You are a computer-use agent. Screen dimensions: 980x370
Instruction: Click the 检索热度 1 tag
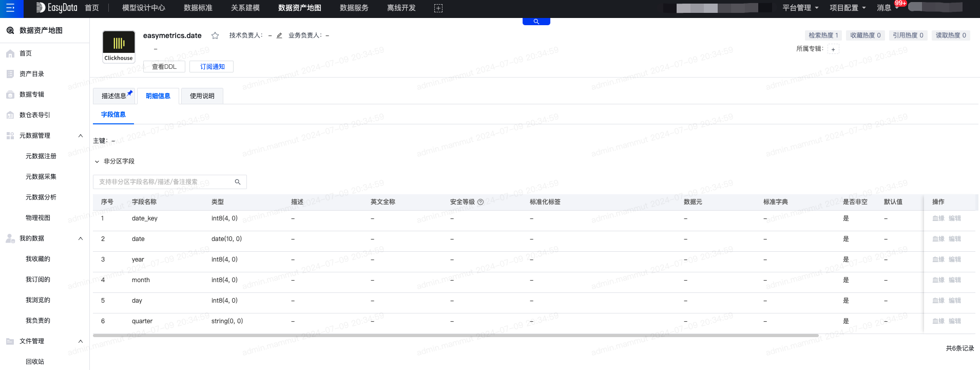tap(823, 35)
